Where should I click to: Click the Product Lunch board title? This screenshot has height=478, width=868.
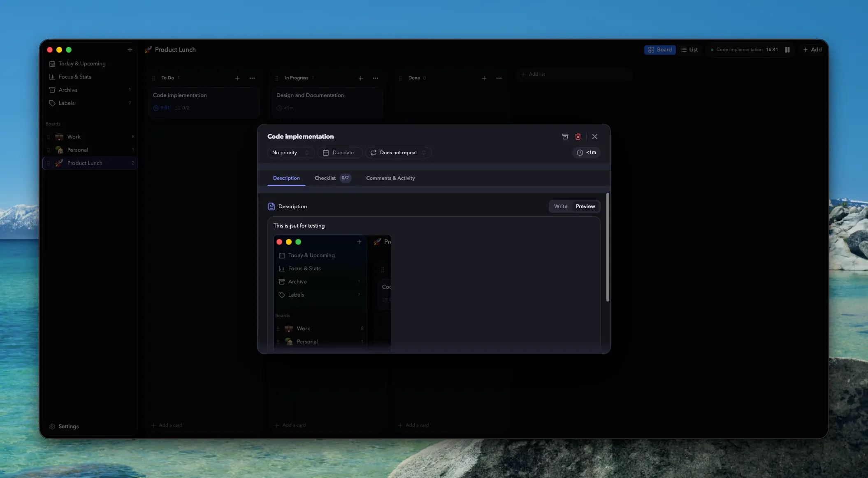pos(175,50)
